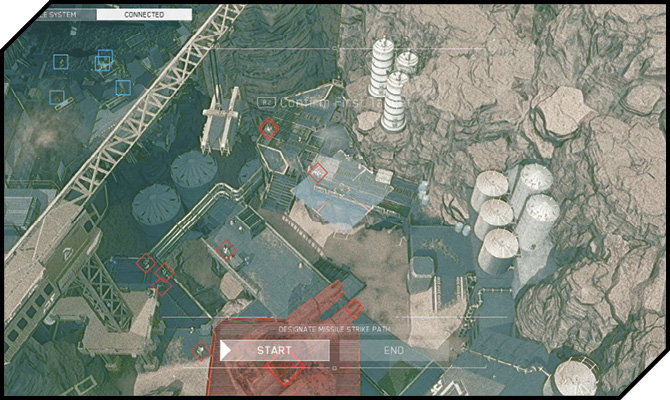Click the small handle on line below END
670x400 pixels.
point(335,368)
